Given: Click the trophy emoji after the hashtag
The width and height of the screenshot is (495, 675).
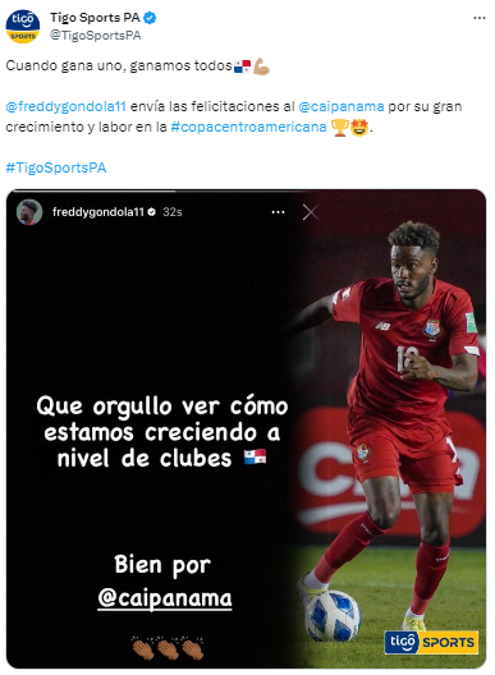Looking at the screenshot, I should coord(339,127).
